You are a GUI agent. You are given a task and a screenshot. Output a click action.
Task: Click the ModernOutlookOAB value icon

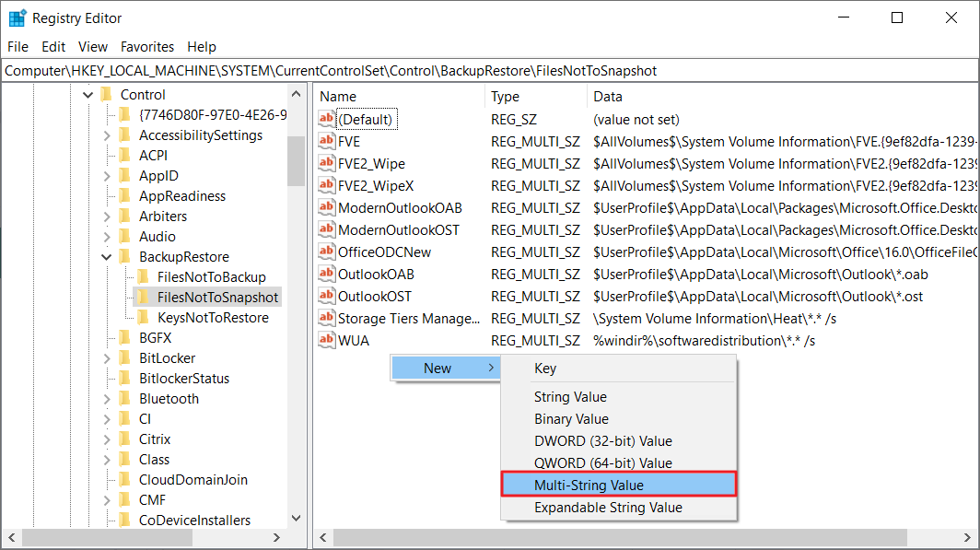coord(327,207)
